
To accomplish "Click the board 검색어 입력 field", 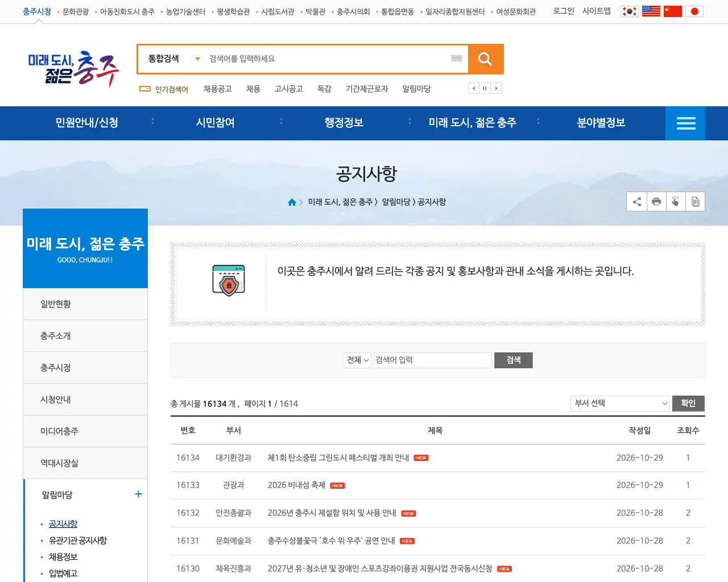I will pyautogui.click(x=432, y=360).
